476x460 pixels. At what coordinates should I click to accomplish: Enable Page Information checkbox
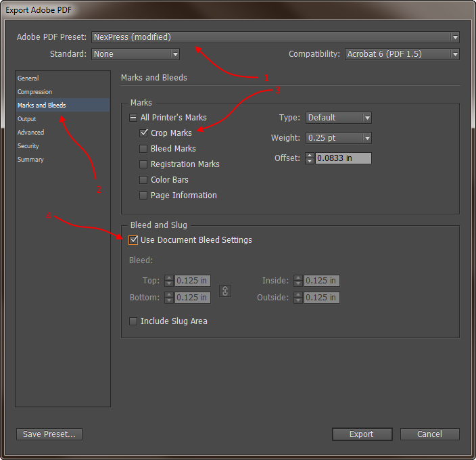point(143,195)
